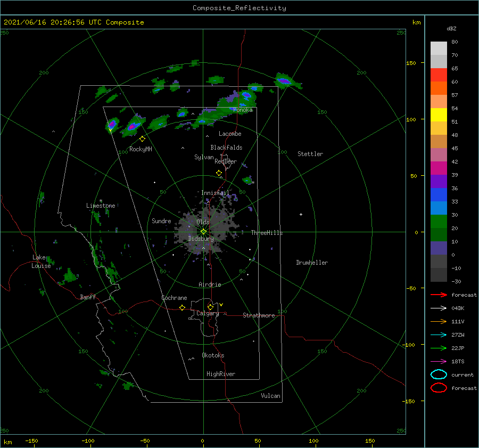The height and width of the screenshot is (448, 479).
Task: Click the Didsbury town label
Action: (201, 239)
